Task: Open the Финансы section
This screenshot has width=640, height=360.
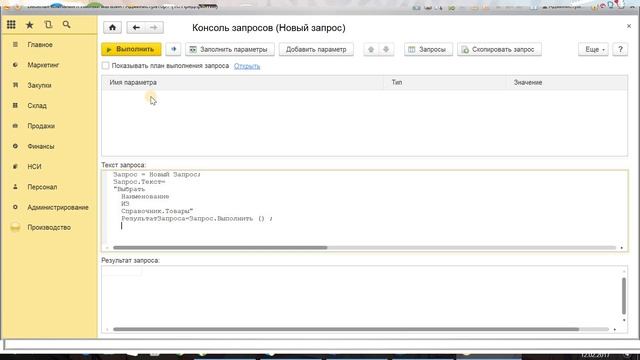Action: click(x=40, y=147)
